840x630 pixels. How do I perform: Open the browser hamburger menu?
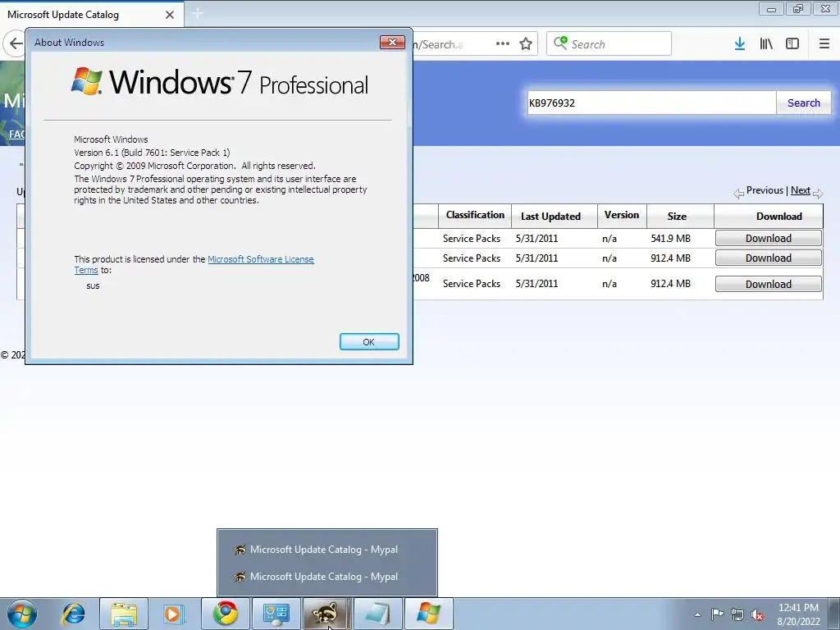pos(824,44)
